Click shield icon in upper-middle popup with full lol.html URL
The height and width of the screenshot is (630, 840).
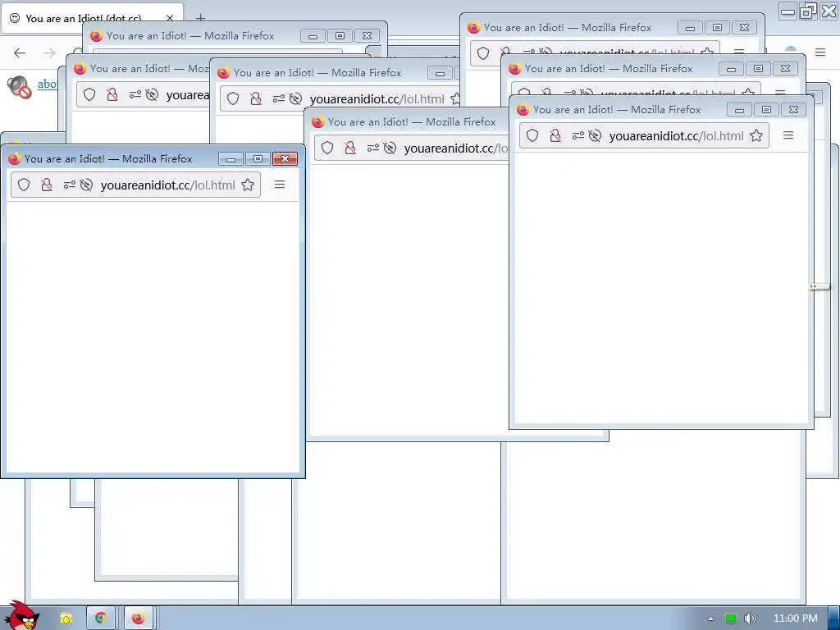233,98
